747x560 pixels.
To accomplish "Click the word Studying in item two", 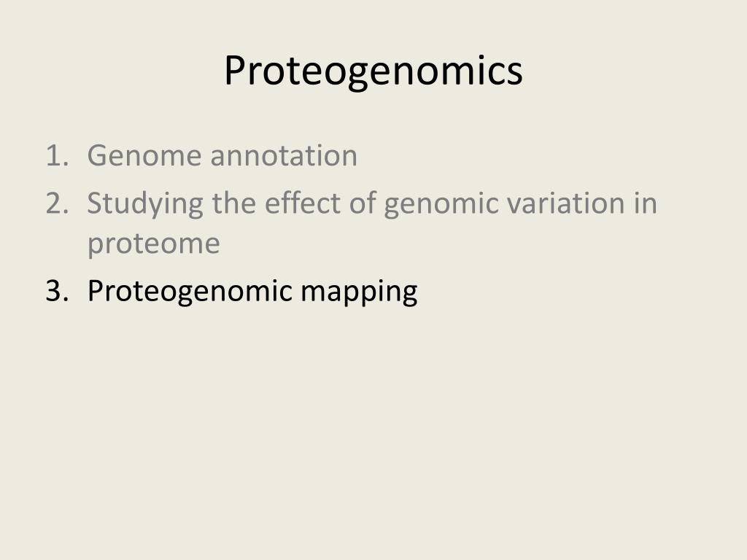I will pos(145,205).
